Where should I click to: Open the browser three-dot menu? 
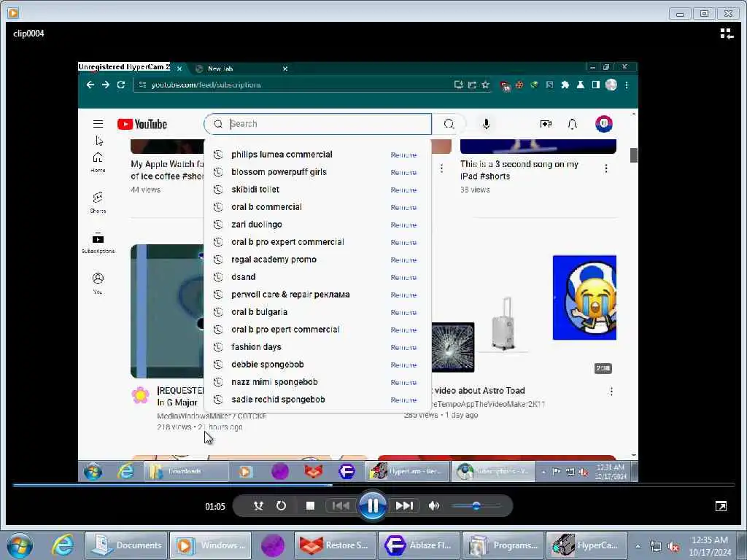click(627, 85)
